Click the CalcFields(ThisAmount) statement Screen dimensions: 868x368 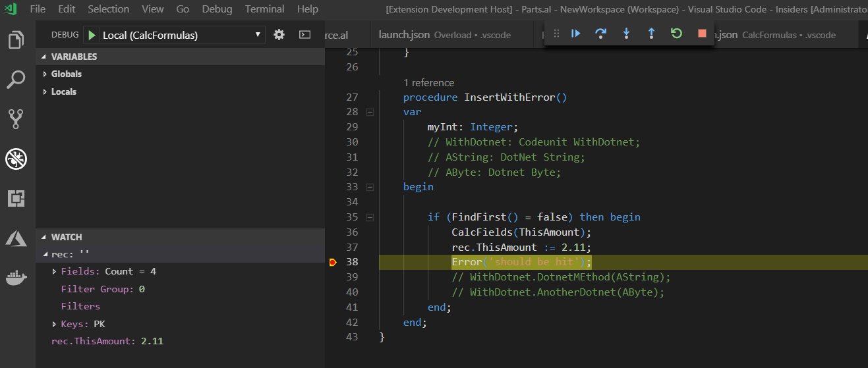coord(521,232)
